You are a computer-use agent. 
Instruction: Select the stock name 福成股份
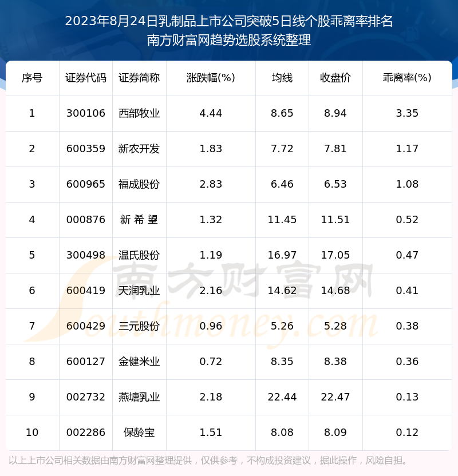(x=139, y=184)
